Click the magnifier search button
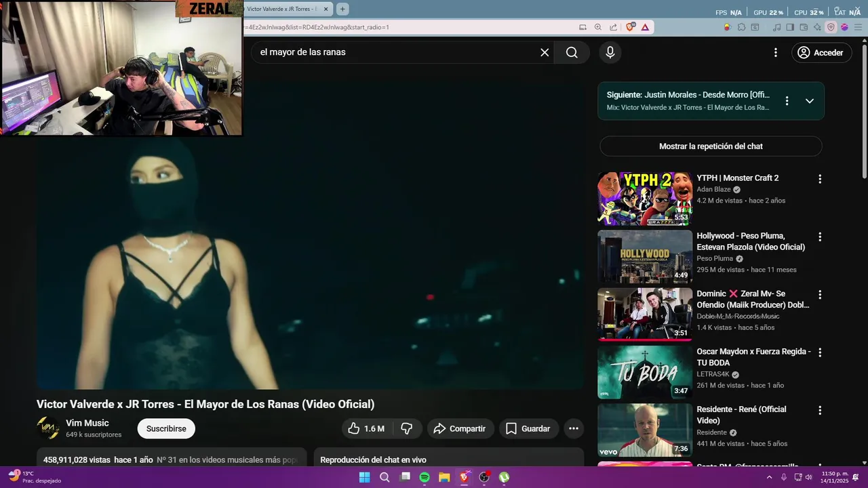The height and width of the screenshot is (488, 868). point(572,52)
